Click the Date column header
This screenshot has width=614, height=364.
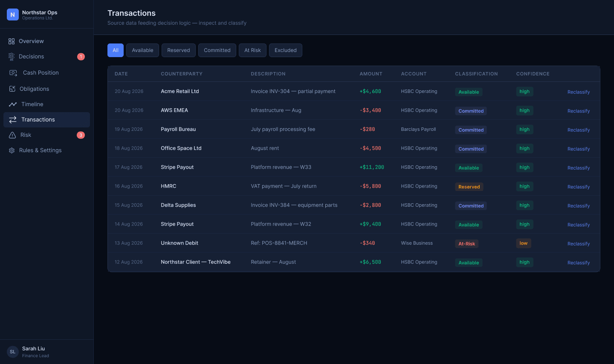[121, 74]
